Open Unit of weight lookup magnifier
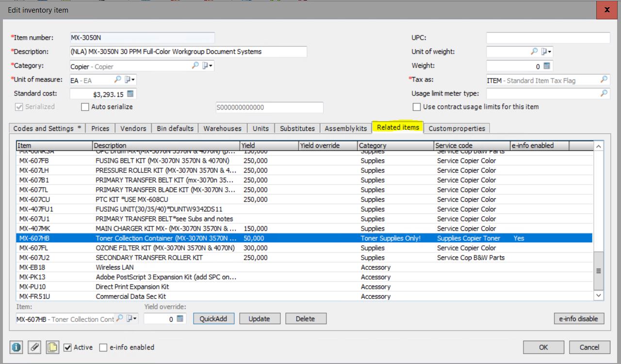The image size is (621, 364). click(534, 51)
